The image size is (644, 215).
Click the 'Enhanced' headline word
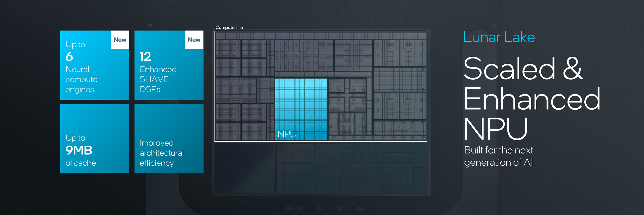click(x=532, y=99)
